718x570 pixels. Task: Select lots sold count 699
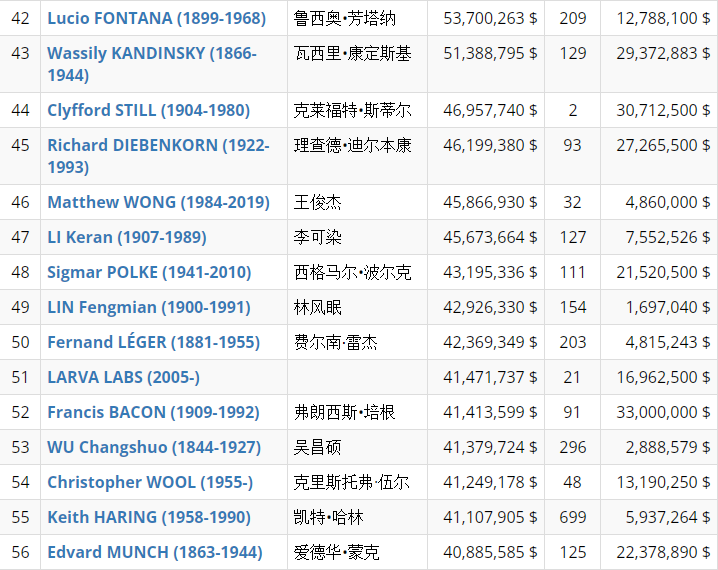point(572,517)
